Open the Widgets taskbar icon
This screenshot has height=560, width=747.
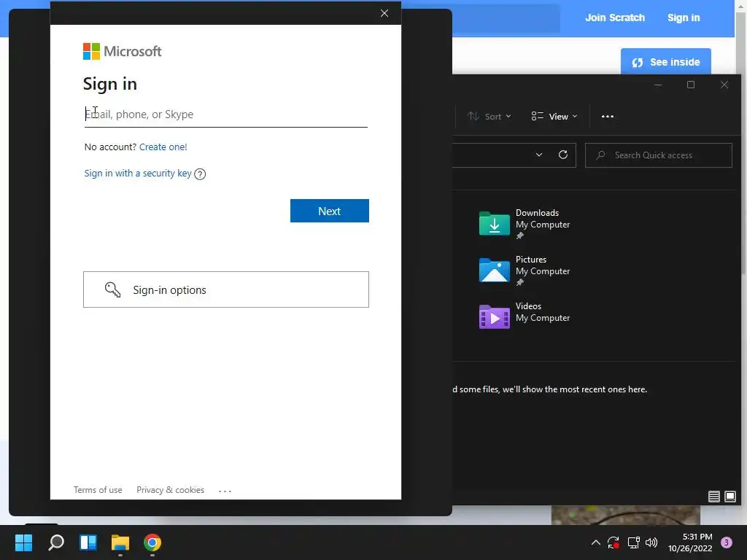pos(88,542)
